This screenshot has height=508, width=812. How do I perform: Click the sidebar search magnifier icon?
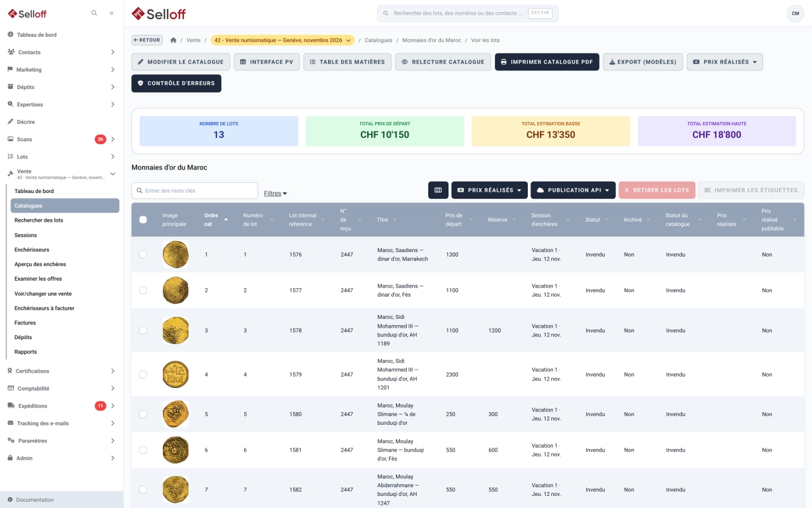click(x=95, y=13)
